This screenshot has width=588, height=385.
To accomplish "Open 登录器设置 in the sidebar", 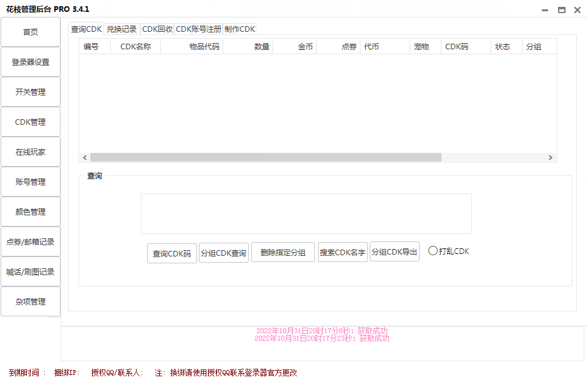I will tap(31, 62).
